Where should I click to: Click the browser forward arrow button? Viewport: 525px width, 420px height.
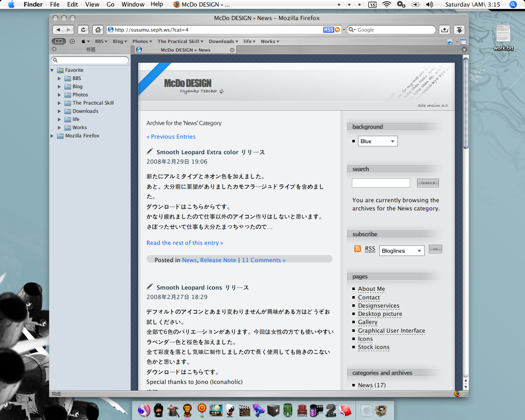pos(69,30)
